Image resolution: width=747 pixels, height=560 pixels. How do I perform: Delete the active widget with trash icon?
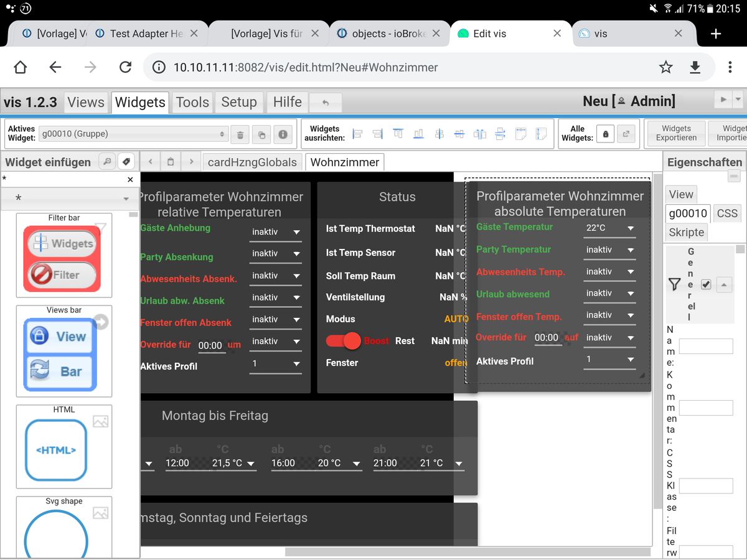point(240,134)
